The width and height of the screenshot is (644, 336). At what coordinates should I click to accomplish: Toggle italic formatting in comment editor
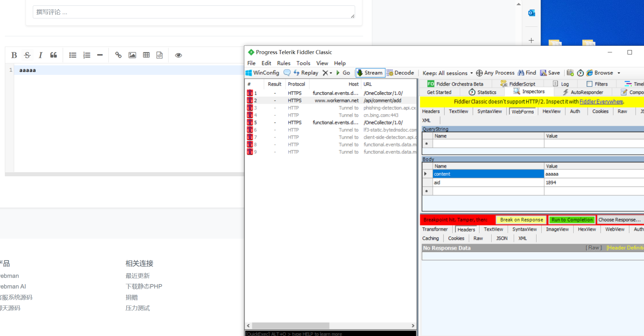[x=40, y=55]
